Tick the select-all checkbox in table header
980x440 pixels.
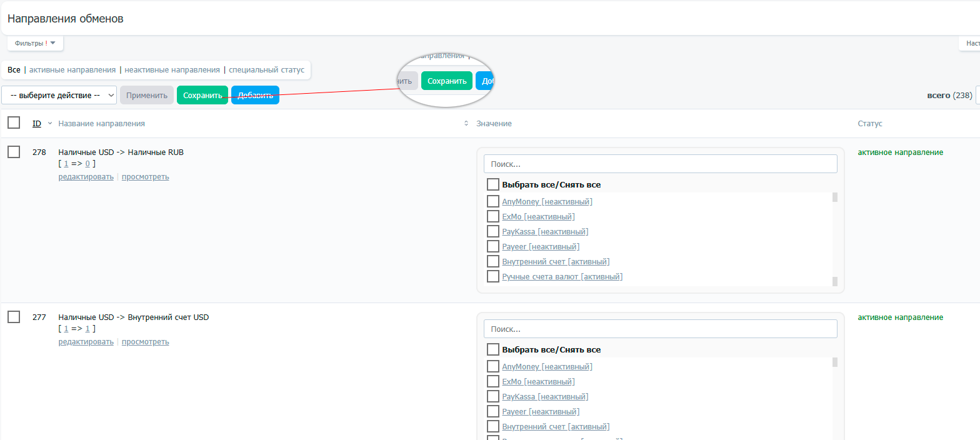(x=14, y=123)
